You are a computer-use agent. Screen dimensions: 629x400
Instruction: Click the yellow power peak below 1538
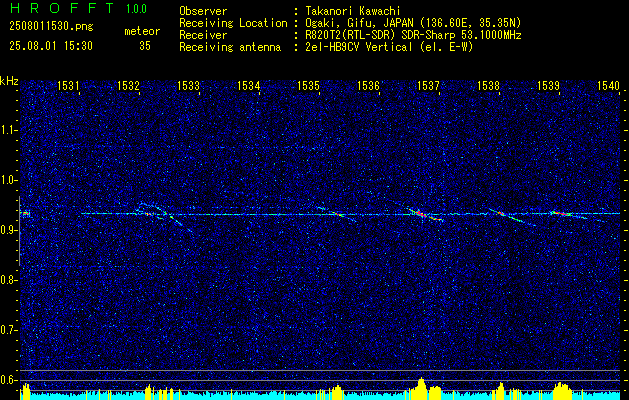pyautogui.click(x=501, y=390)
